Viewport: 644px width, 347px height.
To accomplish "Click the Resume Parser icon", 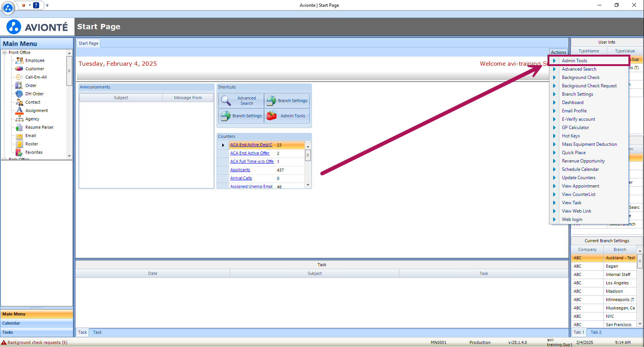I will [x=19, y=127].
